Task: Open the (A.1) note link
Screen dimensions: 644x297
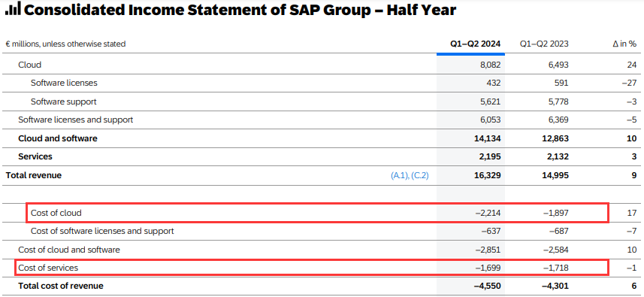Action: pyautogui.click(x=400, y=175)
